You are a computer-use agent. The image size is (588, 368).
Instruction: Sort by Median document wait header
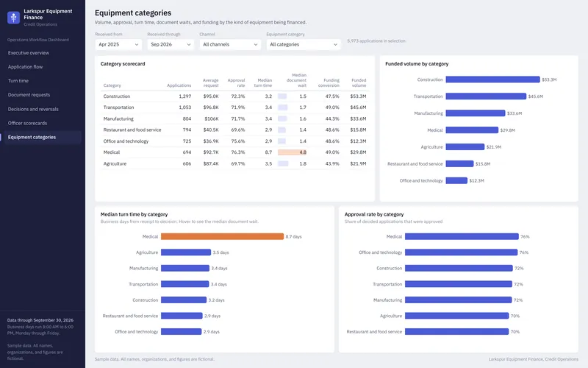[x=297, y=80]
